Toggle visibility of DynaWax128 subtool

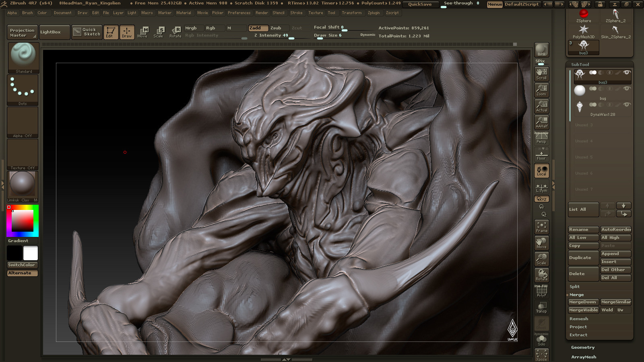click(626, 105)
